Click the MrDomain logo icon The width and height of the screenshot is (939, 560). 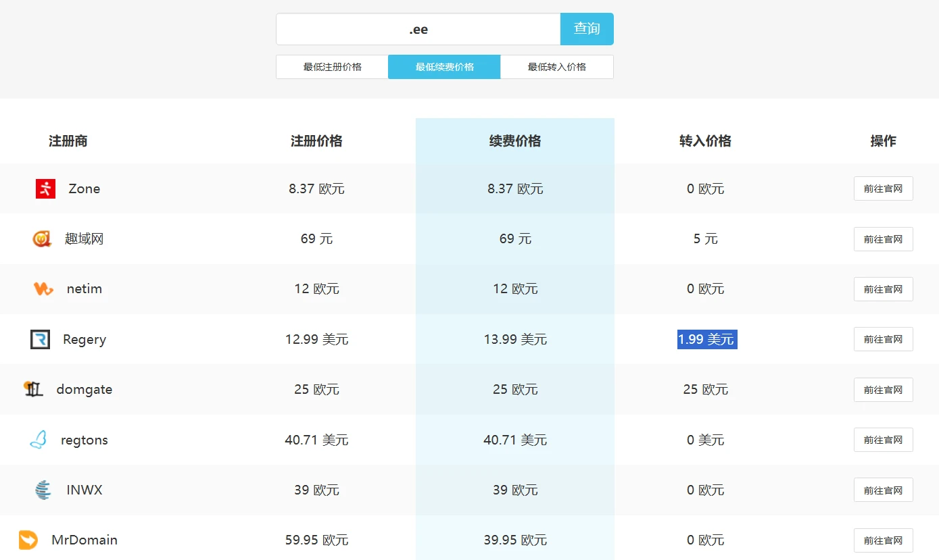click(x=28, y=540)
